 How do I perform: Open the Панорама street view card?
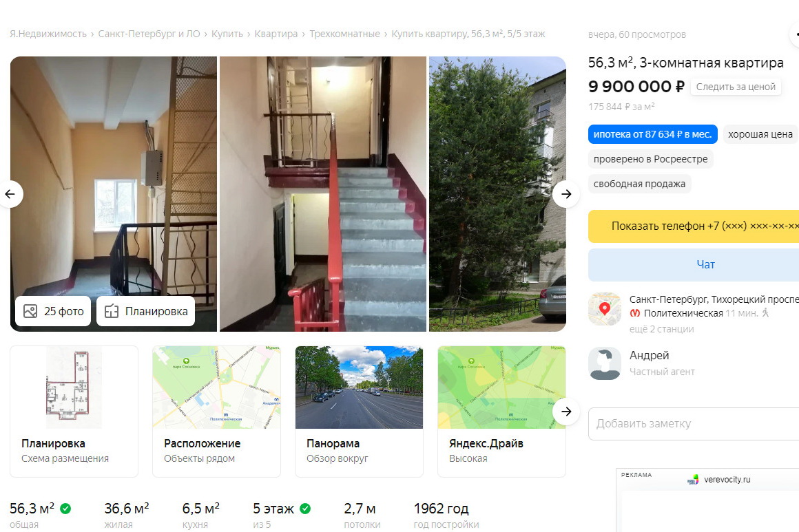[360, 412]
